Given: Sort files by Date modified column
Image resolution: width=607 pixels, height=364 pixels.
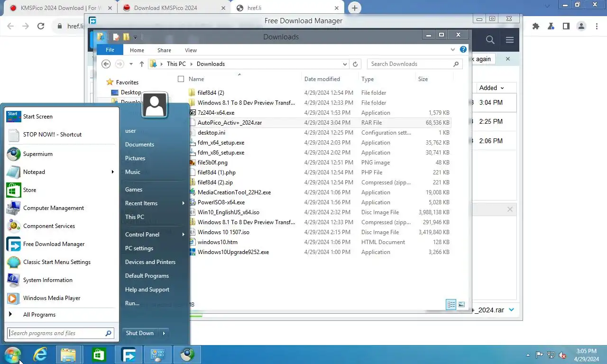Looking at the screenshot, I should tap(322, 79).
